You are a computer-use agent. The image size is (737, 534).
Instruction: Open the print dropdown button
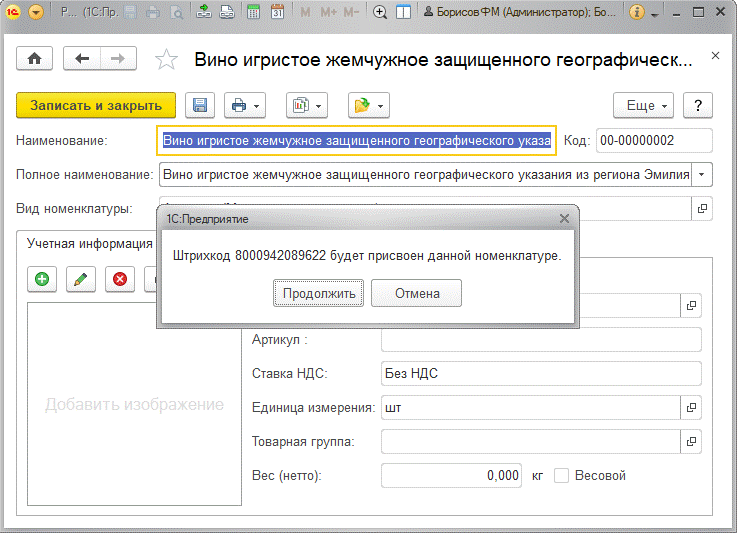[x=245, y=105]
